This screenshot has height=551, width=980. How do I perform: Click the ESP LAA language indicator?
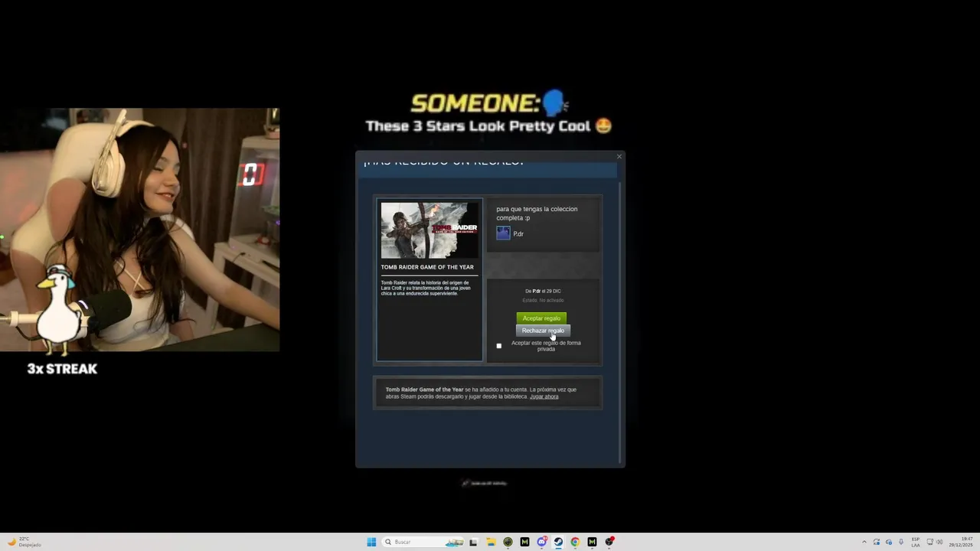(x=916, y=542)
